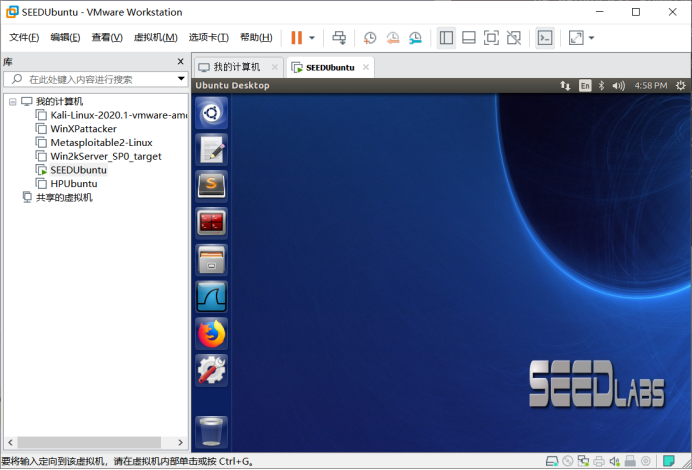Launch Wireshark from the dock

211,297
